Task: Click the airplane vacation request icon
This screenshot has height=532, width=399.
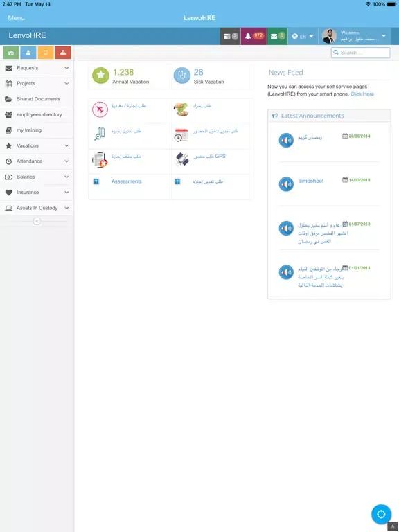Action: (100, 109)
